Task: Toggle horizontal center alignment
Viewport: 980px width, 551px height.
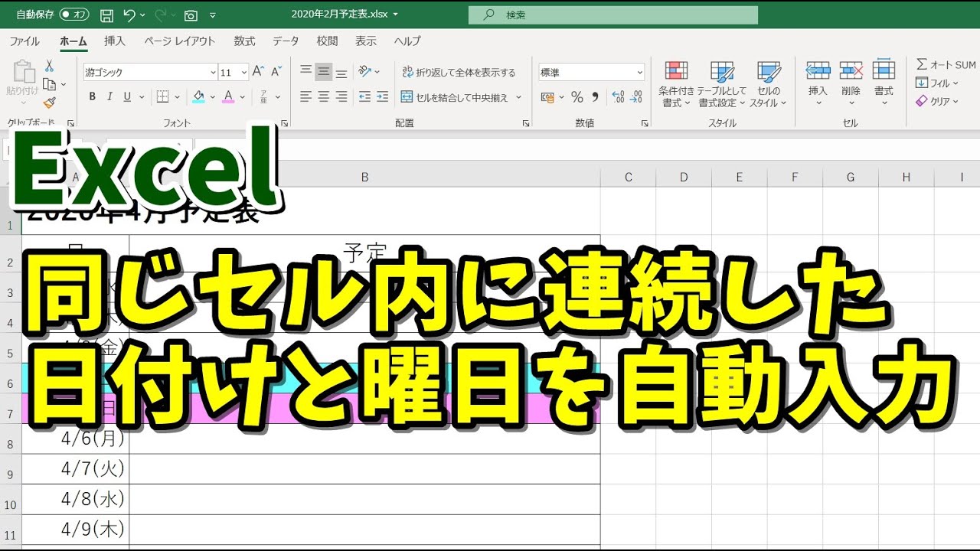Action: [x=324, y=97]
